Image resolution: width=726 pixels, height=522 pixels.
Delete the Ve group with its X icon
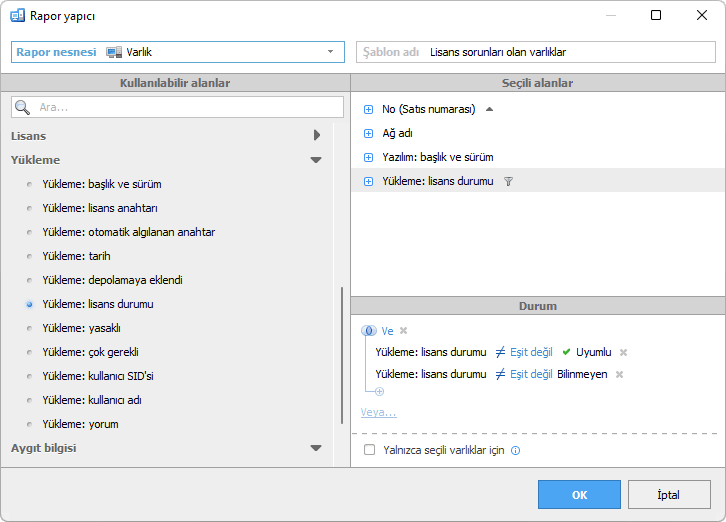pos(404,331)
